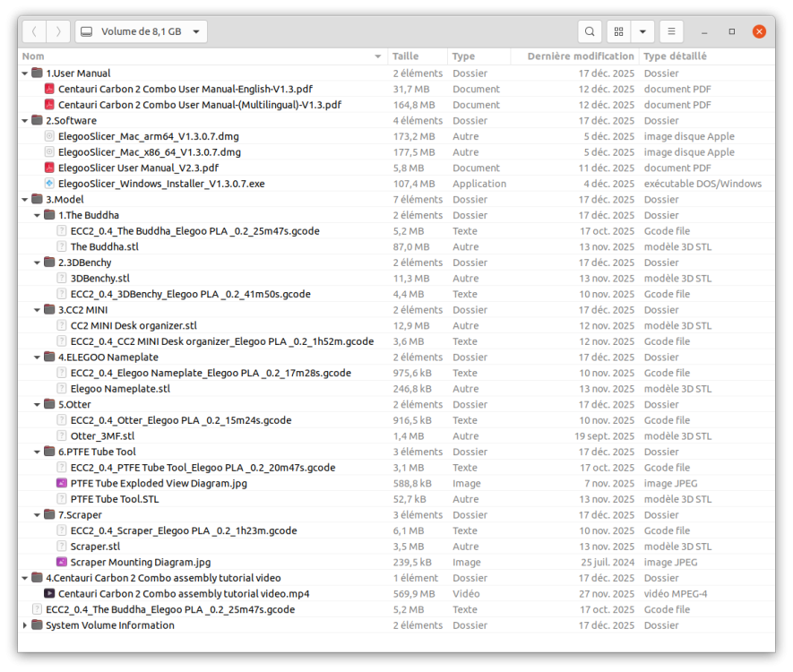Click JPEG icon of Scraper Mounting Diagram
This screenshot has width=793, height=672.
[61, 562]
